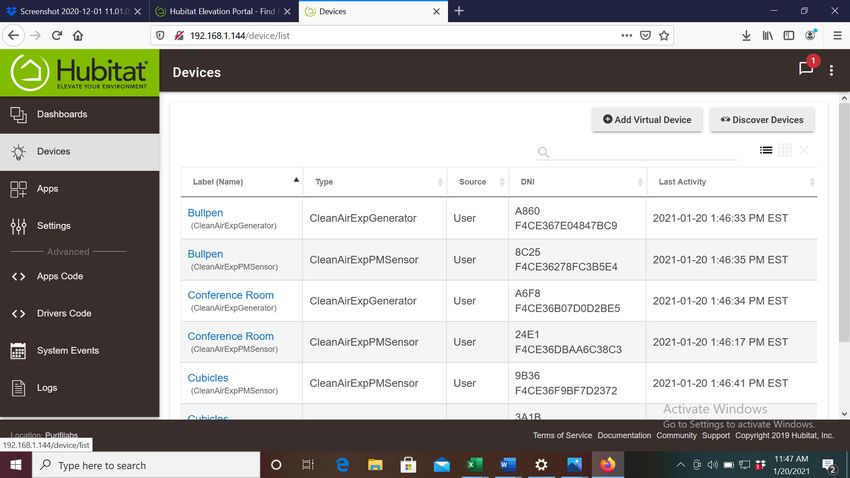The height and width of the screenshot is (478, 850).
Task: Open System Events in sidebar
Action: (x=80, y=351)
